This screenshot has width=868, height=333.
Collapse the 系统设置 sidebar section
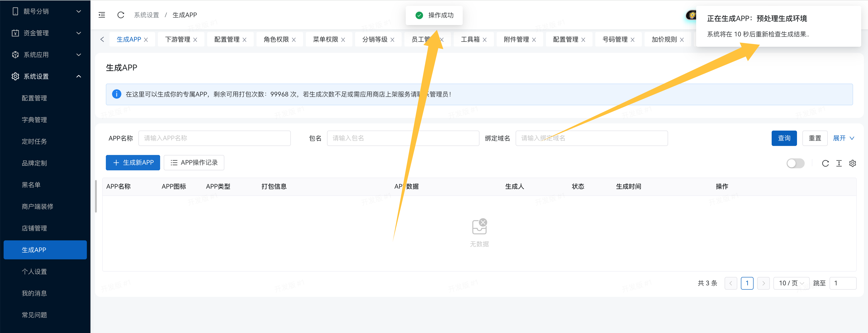coord(78,76)
